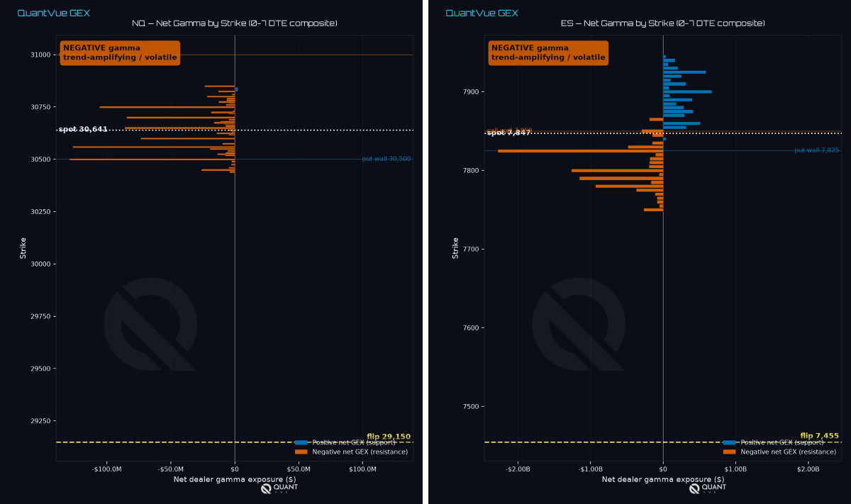Click the 'spot 30,641' label
Screen dimensions: 851x504
point(83,129)
